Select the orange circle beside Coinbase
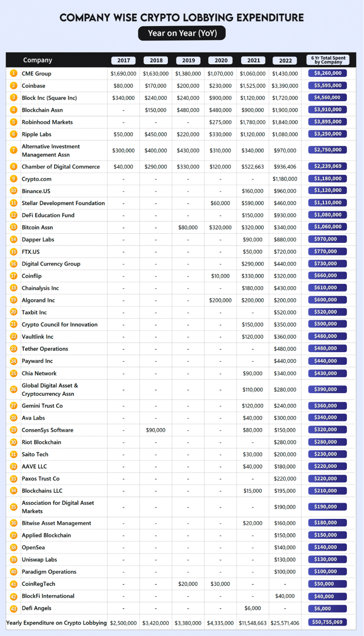The image size is (364, 636). click(x=14, y=86)
